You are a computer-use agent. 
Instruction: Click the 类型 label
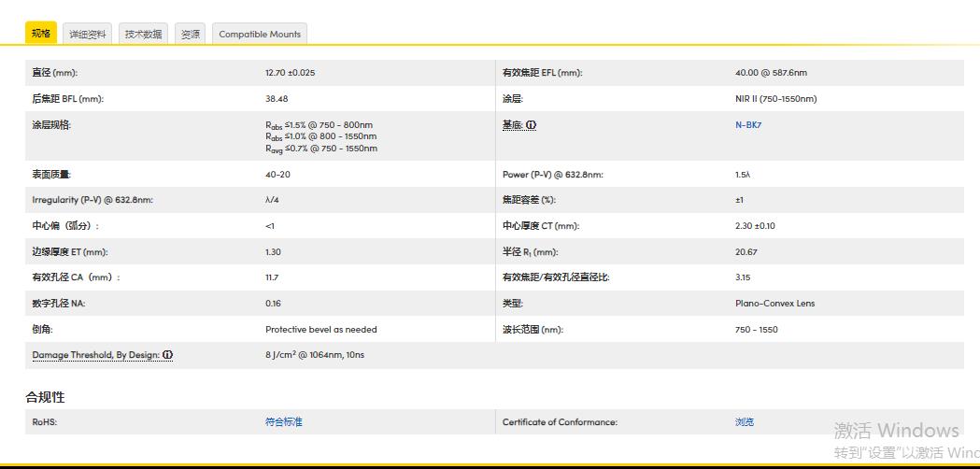click(x=513, y=304)
